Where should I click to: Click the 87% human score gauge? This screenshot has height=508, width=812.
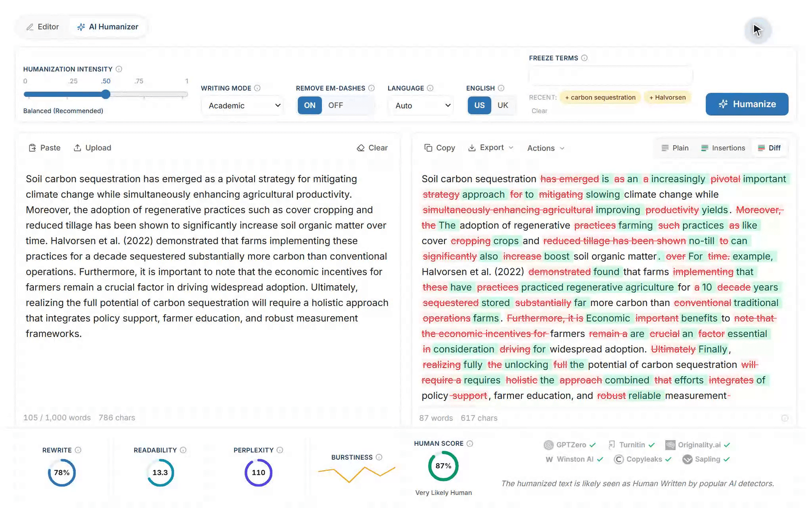[443, 466]
